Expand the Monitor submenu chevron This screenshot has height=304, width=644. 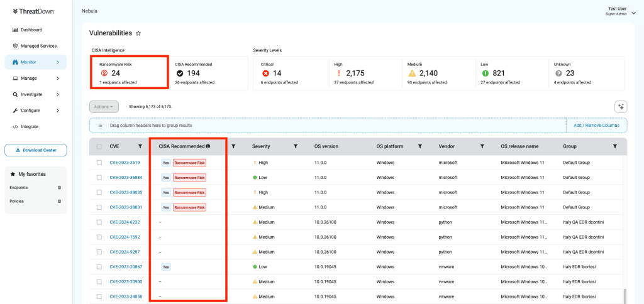[x=58, y=62]
